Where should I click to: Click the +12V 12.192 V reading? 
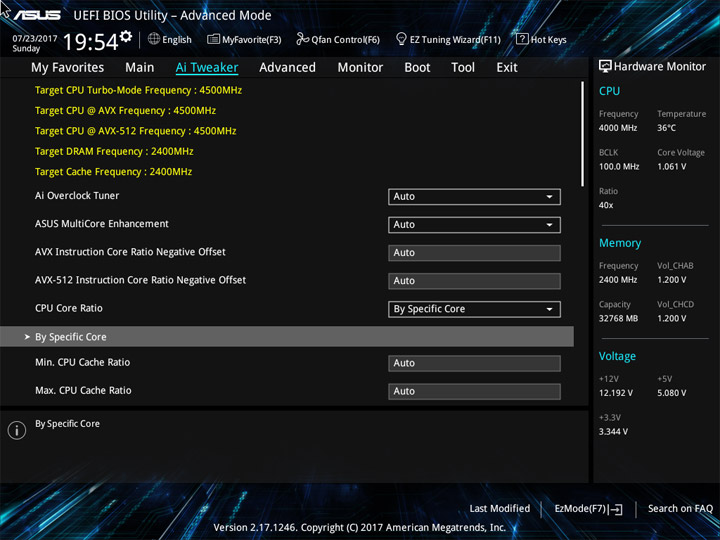615,393
